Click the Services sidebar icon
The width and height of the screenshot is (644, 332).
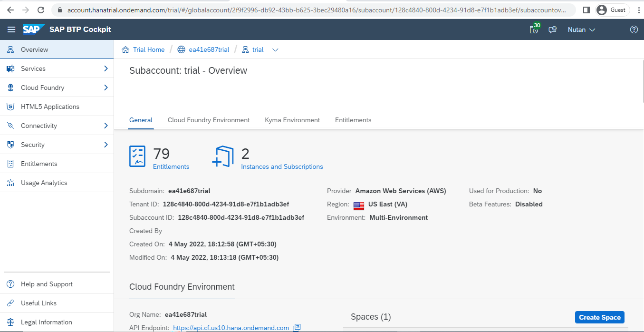[10, 68]
